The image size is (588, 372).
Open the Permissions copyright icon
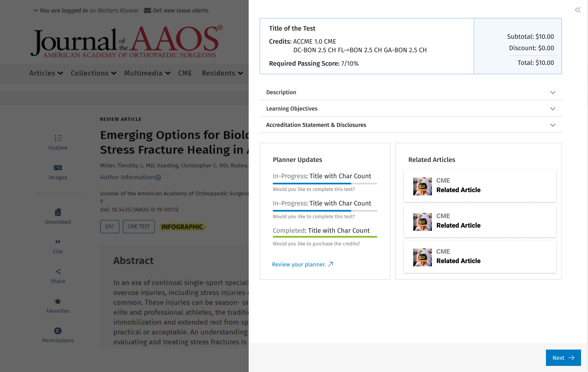click(58, 331)
